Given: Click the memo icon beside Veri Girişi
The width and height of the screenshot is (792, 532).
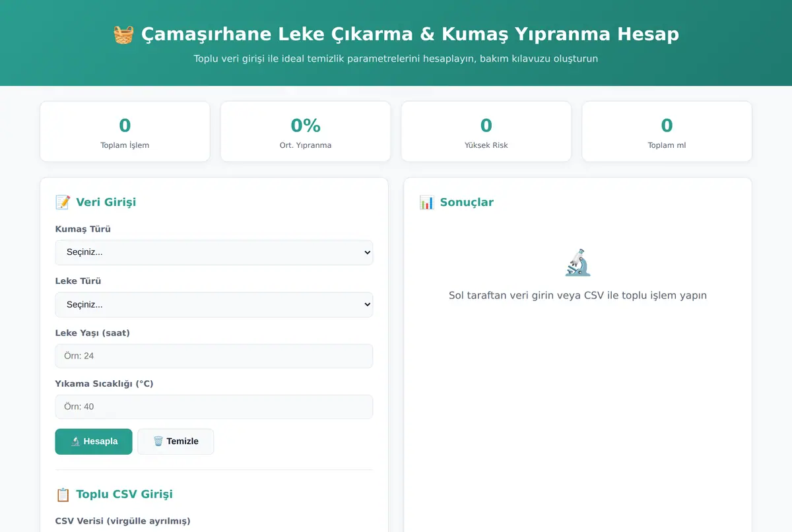Looking at the screenshot, I should point(63,202).
